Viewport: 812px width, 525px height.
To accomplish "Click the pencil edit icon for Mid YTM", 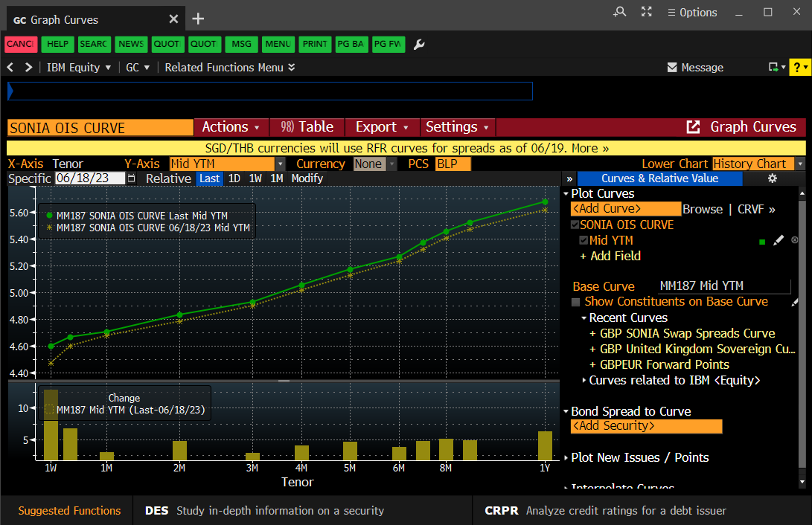I will pos(779,241).
